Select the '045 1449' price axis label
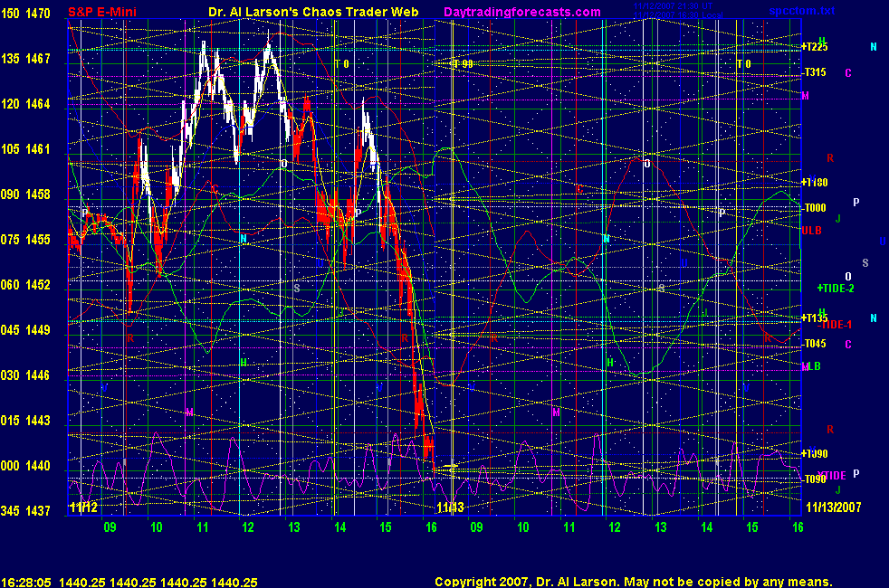Image resolution: width=889 pixels, height=588 pixels. tap(25, 329)
